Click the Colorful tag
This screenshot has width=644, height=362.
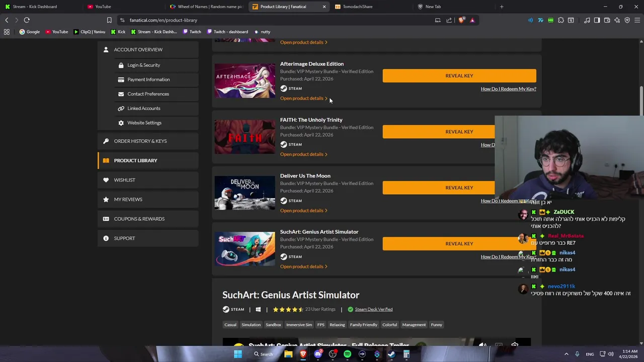click(389, 325)
